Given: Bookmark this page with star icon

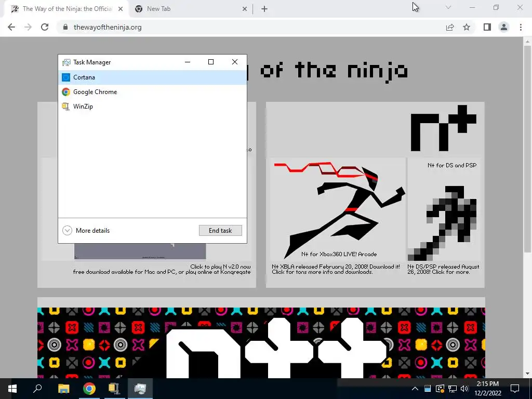Looking at the screenshot, I should click(x=467, y=27).
